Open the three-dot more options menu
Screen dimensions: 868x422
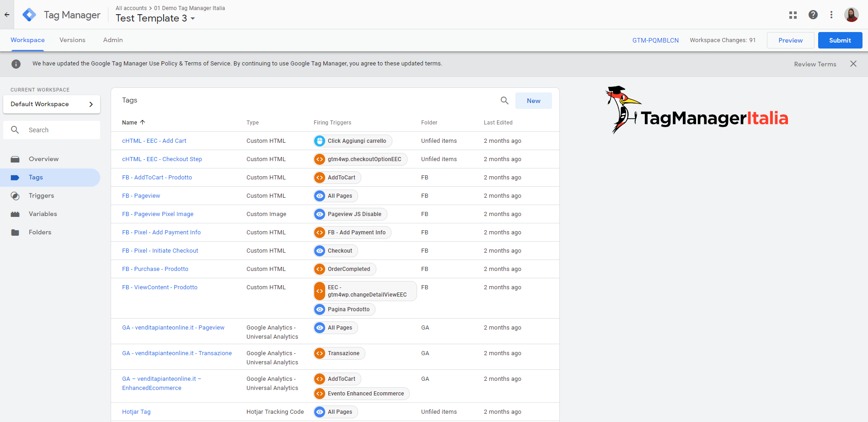pyautogui.click(x=831, y=15)
